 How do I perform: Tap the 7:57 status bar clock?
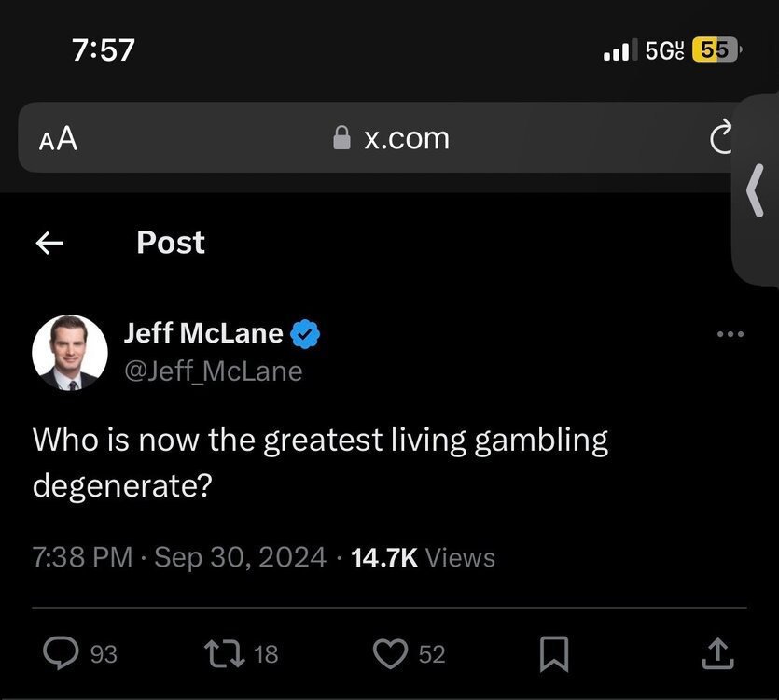[104, 49]
